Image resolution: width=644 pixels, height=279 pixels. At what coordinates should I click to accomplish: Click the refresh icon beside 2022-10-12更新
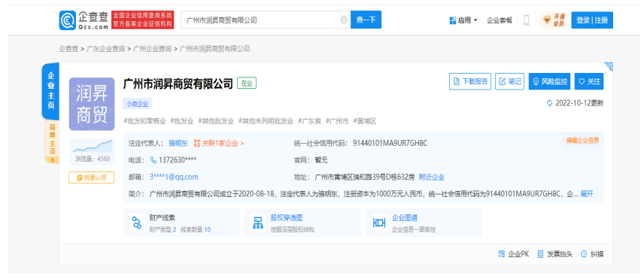[549, 103]
